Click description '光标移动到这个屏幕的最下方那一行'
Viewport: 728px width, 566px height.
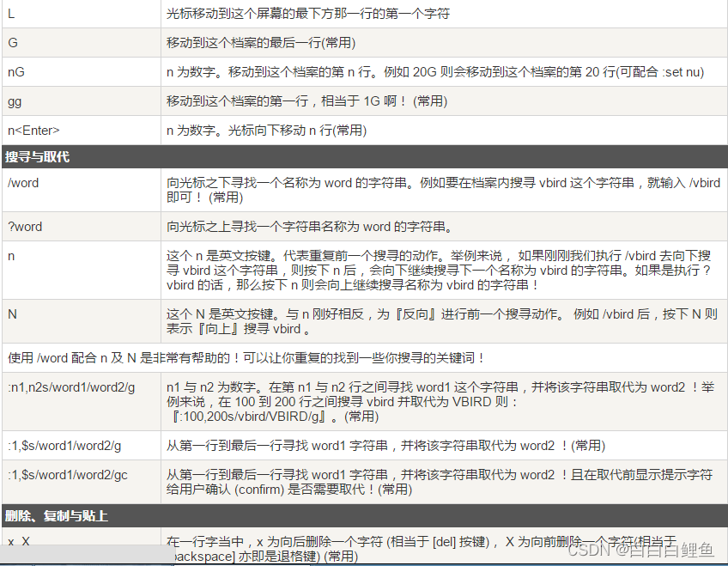point(445,14)
